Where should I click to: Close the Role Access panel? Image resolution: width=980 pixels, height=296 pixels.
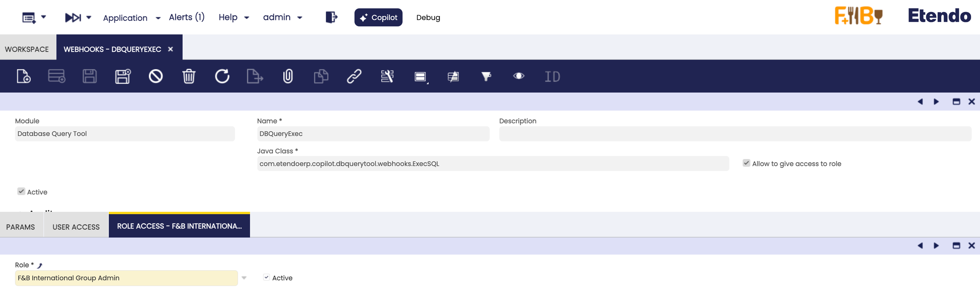[x=972, y=246]
